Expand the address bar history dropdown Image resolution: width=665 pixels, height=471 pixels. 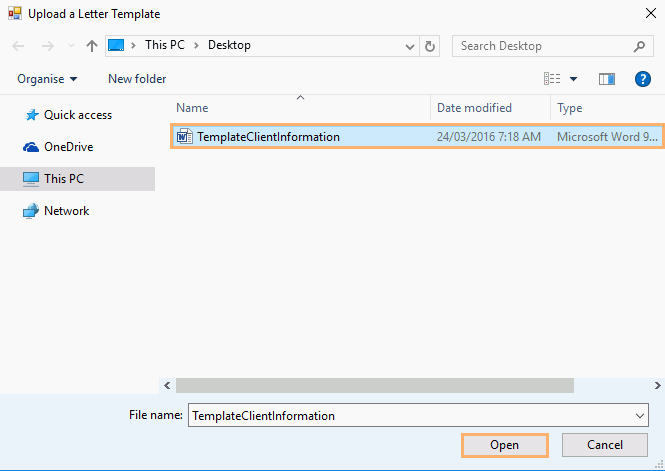pyautogui.click(x=410, y=46)
